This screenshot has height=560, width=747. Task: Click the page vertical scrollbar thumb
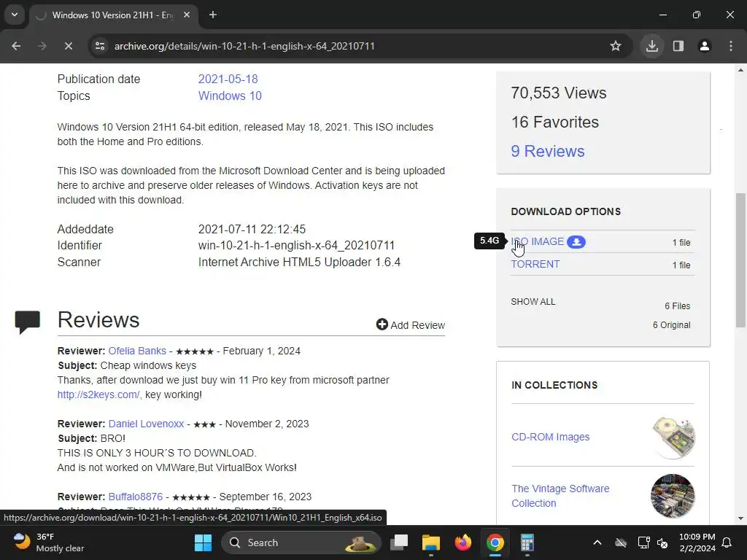coord(740,260)
